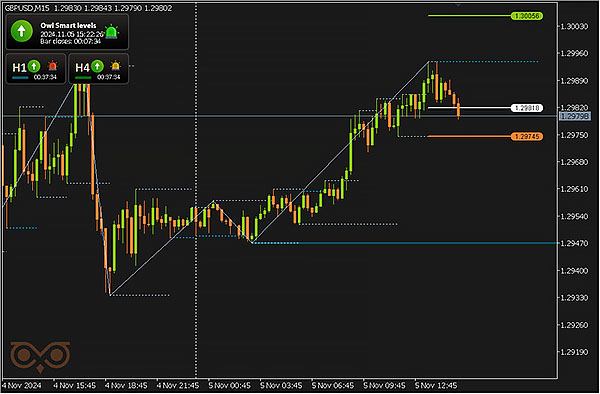
Task: Click the teal color bar under H1
Action: pyautogui.click(x=20, y=78)
